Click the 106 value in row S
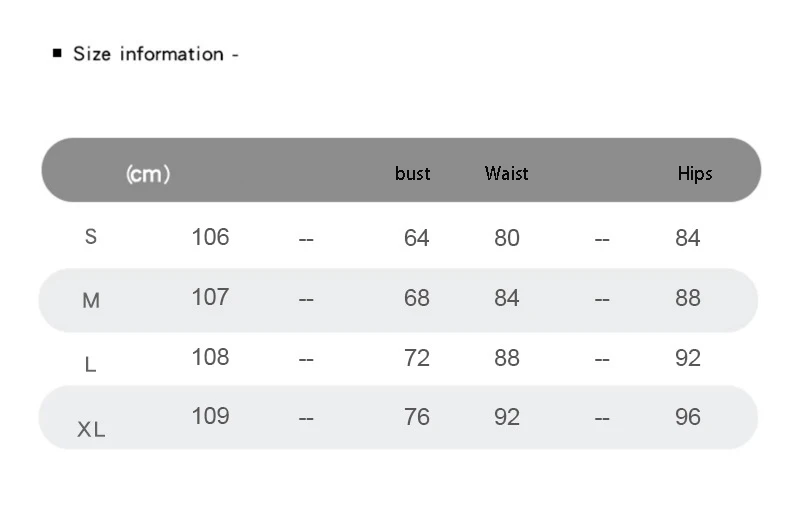Image resolution: width=790 pixels, height=511 pixels. click(210, 237)
